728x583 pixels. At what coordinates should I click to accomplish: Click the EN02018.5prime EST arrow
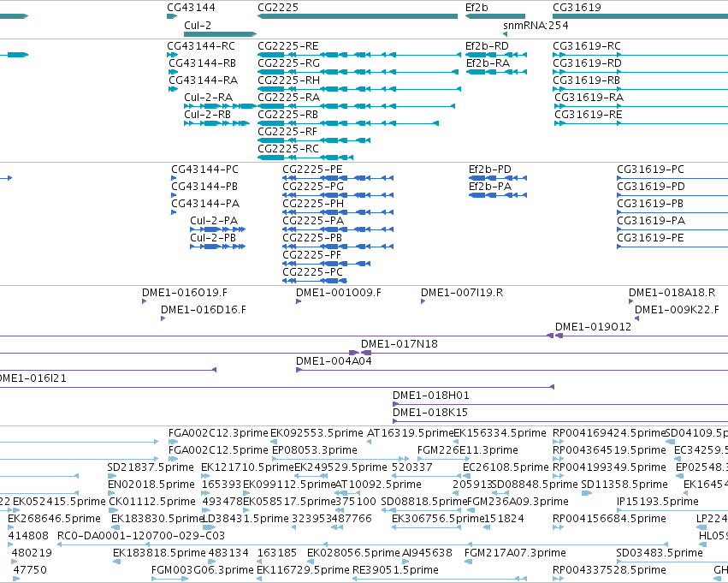(113, 493)
